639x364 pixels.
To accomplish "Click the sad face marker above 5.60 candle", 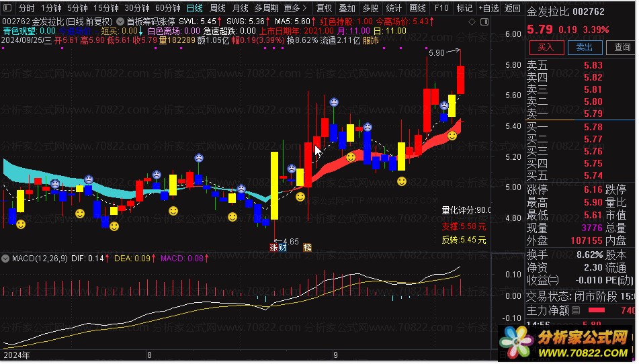I will tap(334, 102).
